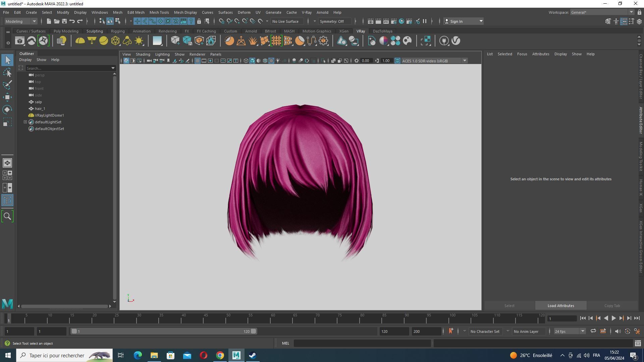Open the Outliner layout button in the sidebar
Viewport: 644px width, 362px height.
click(7, 200)
